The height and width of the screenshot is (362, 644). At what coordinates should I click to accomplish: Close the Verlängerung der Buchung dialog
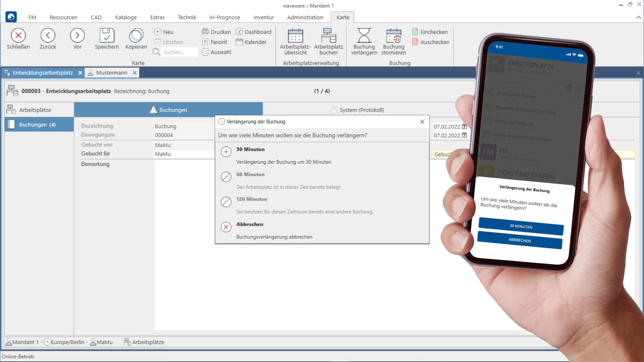coord(422,122)
